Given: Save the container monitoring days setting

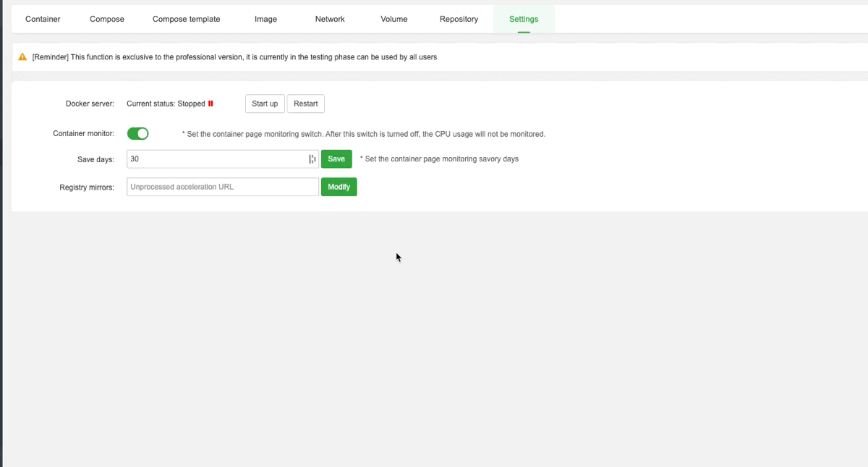Looking at the screenshot, I should point(336,159).
